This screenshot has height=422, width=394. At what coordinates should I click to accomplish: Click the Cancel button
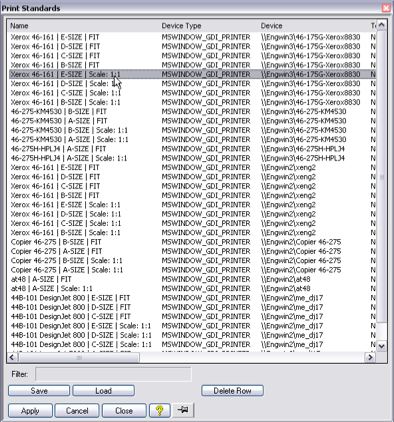77,411
